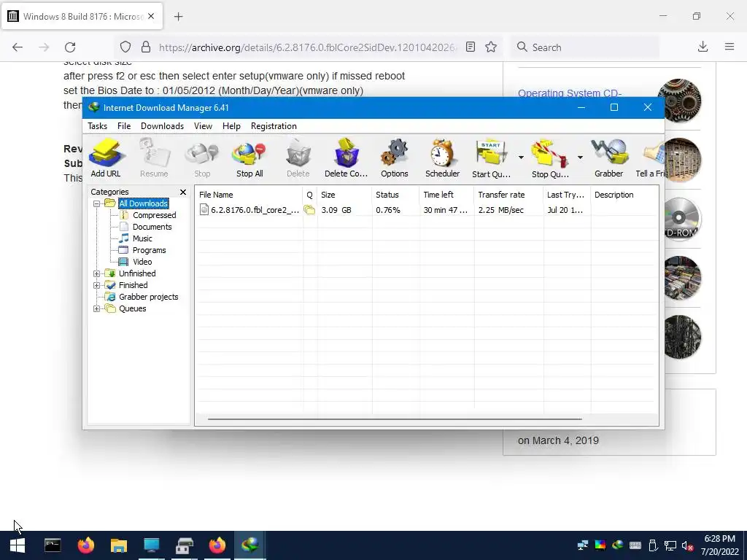Open the File menu

pyautogui.click(x=124, y=125)
